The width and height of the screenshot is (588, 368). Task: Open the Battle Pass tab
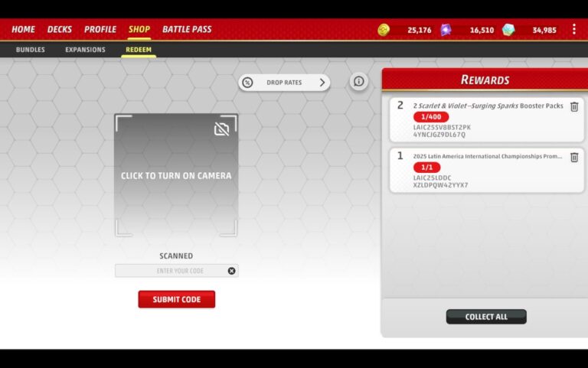coord(187,29)
